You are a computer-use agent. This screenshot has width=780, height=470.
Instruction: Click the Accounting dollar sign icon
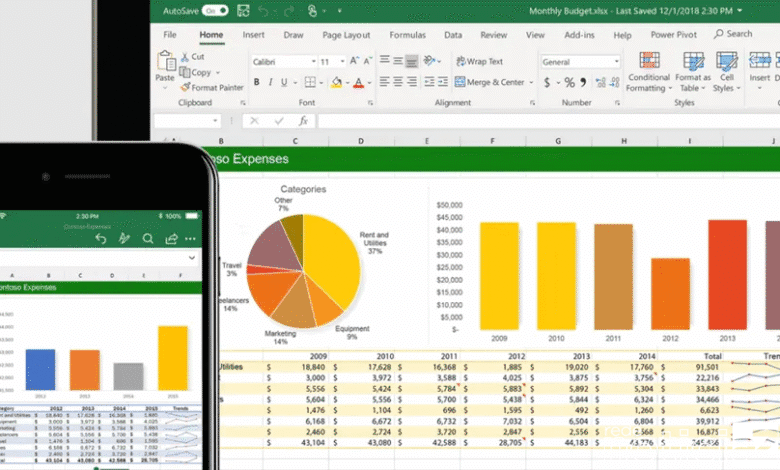547,83
